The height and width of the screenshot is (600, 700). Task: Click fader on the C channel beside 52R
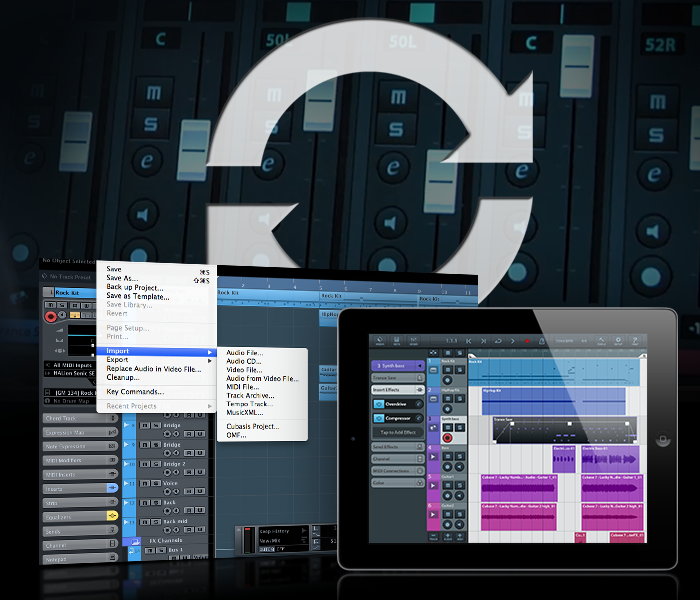pyautogui.click(x=578, y=67)
